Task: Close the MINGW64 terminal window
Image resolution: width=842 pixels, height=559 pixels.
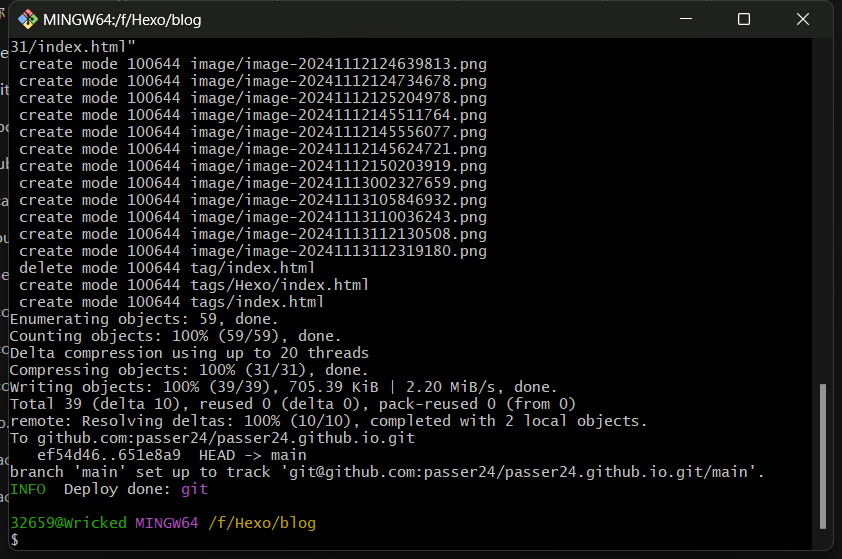Action: tap(803, 19)
